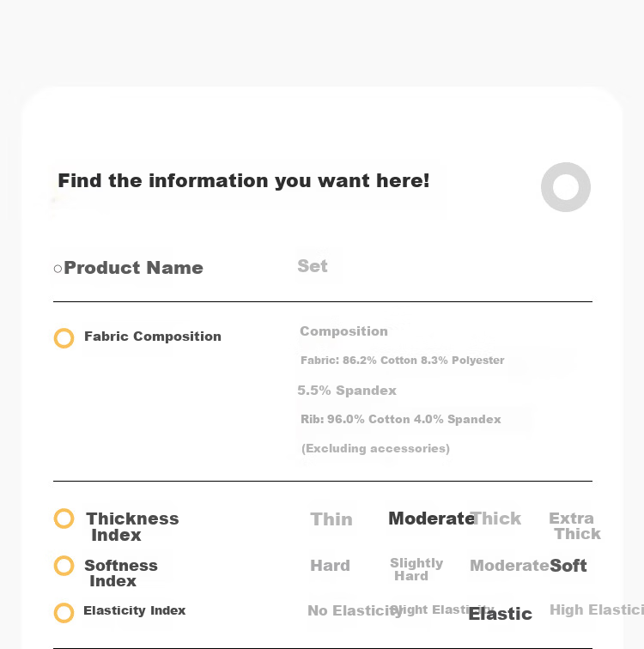Select the highlighted Elastic option
Screen dimensions: 644x649
click(x=500, y=614)
